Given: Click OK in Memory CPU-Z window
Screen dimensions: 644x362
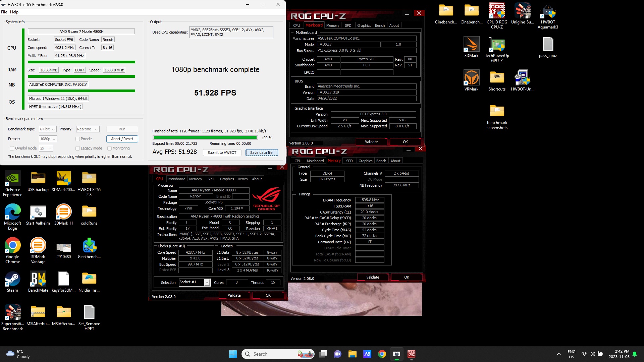Looking at the screenshot, I should click(x=407, y=277).
